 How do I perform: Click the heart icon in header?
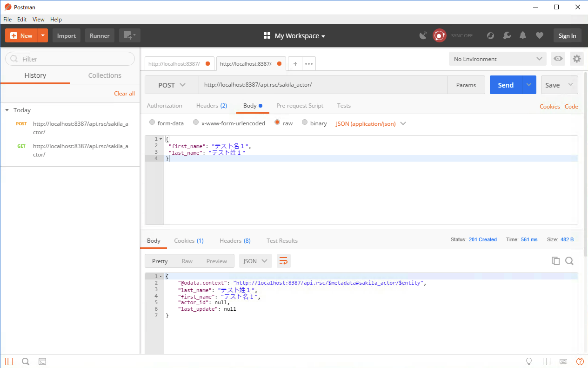[540, 35]
